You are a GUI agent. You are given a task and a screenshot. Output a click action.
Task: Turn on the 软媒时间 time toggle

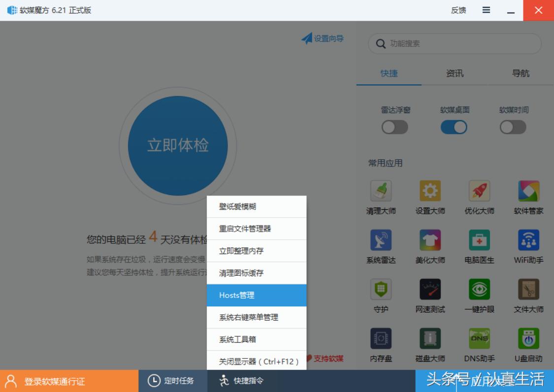pyautogui.click(x=512, y=127)
